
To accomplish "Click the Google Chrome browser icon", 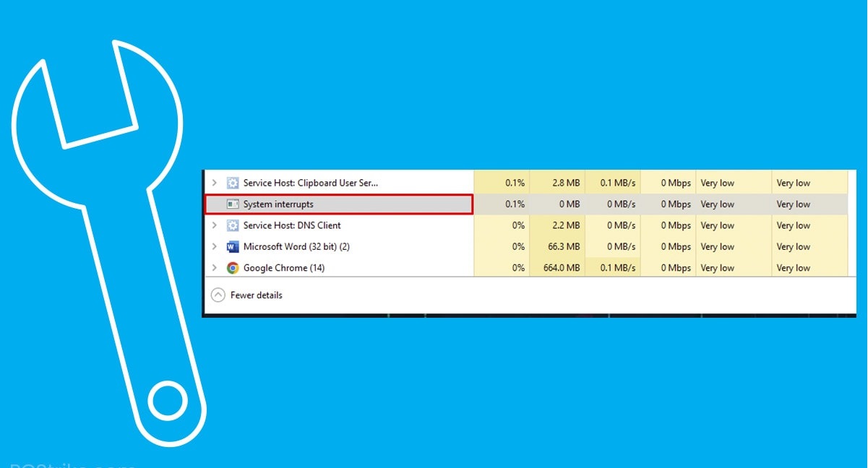I will (232, 267).
